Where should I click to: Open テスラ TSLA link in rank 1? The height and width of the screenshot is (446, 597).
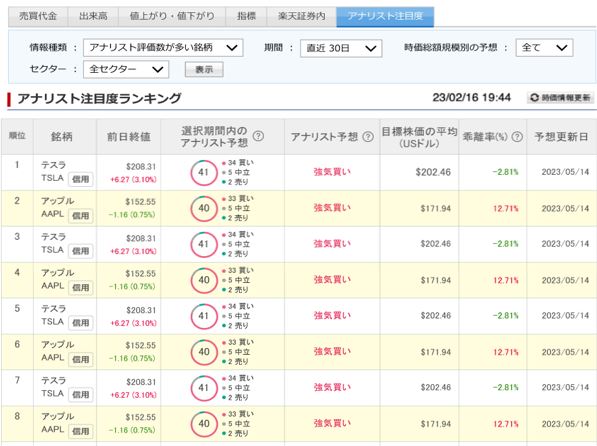(x=53, y=171)
